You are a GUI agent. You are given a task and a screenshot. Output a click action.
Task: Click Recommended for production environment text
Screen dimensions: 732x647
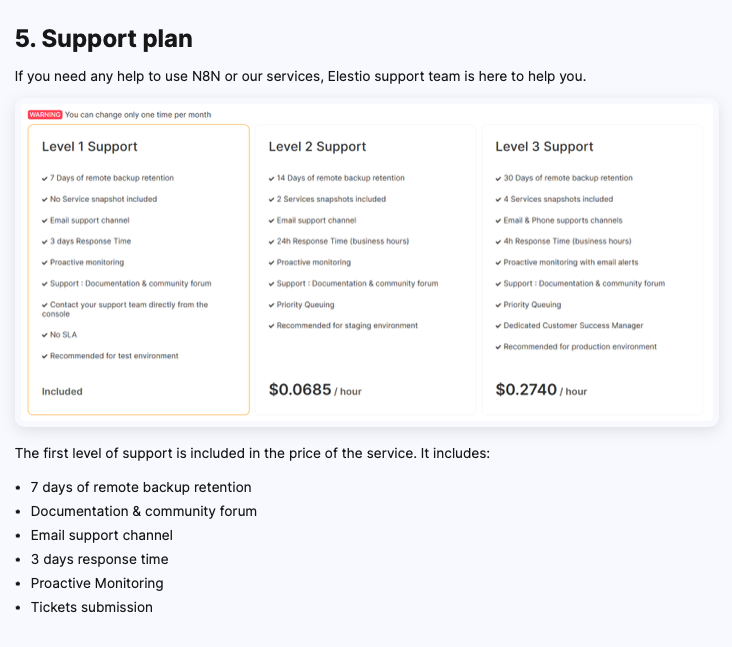tap(580, 347)
